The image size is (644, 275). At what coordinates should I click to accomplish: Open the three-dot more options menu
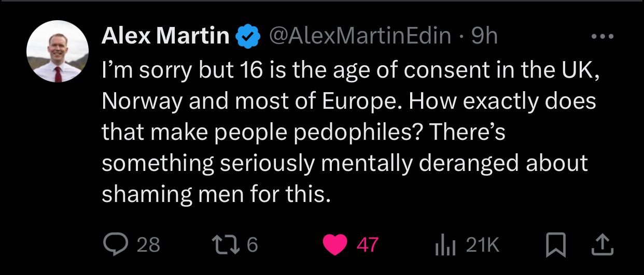click(x=602, y=37)
